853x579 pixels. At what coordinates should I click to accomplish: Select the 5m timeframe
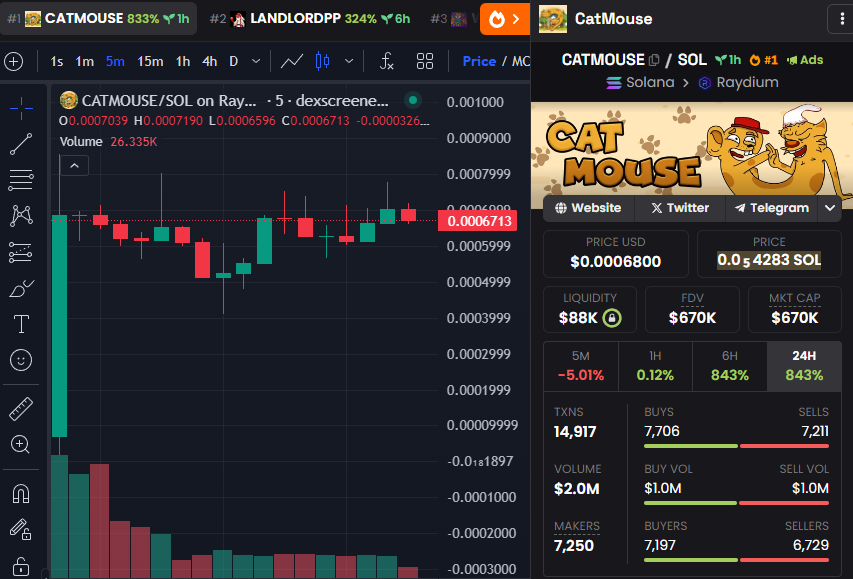115,61
